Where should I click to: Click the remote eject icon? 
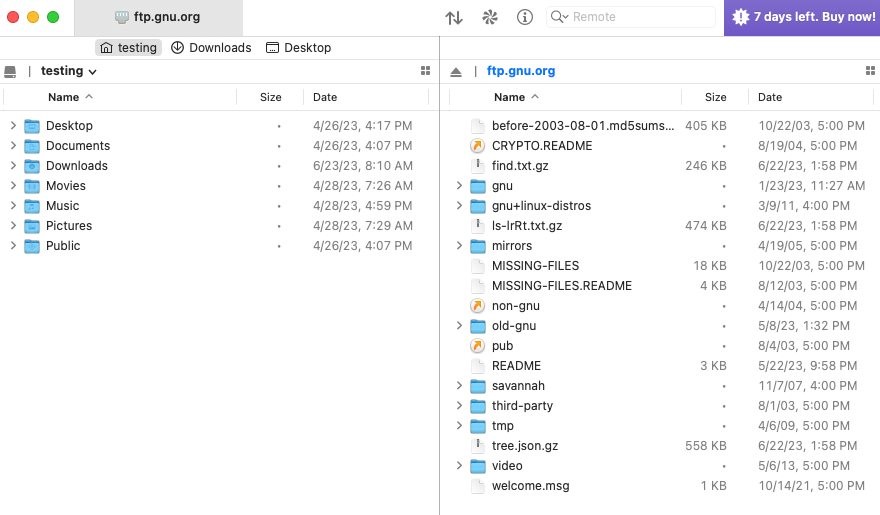456,72
